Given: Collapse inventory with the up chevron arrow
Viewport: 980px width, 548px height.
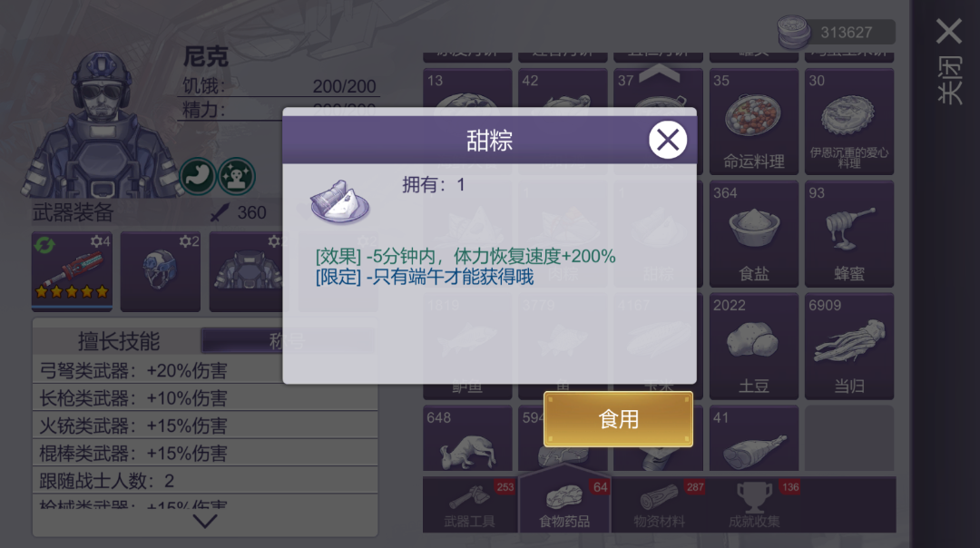Looking at the screenshot, I should click(660, 73).
